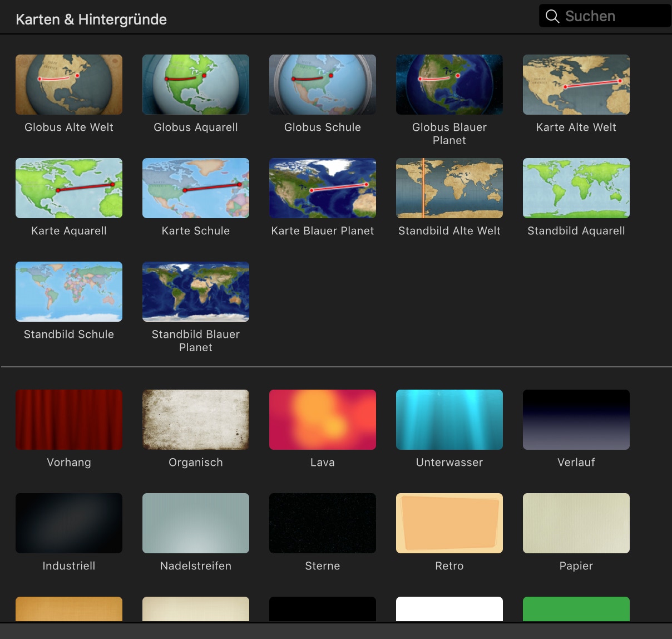Select Standbild Alte Welt still image
This screenshot has width=672, height=639.
click(449, 188)
